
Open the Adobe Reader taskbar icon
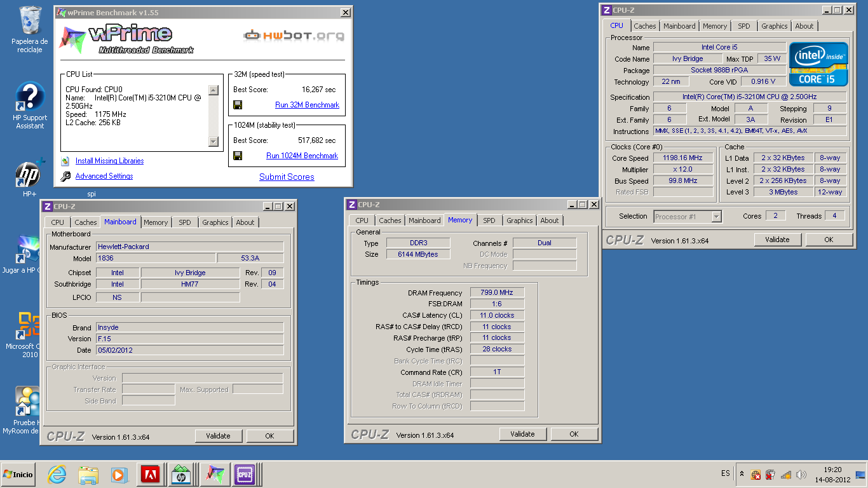150,475
